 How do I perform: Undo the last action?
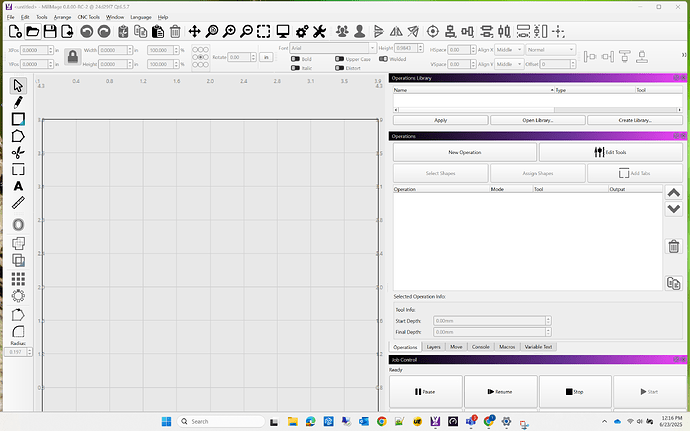click(x=87, y=31)
